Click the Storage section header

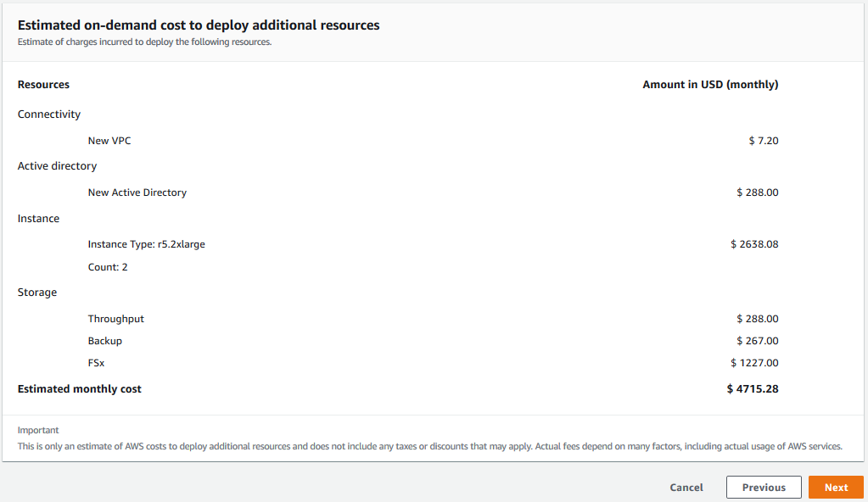tap(37, 292)
